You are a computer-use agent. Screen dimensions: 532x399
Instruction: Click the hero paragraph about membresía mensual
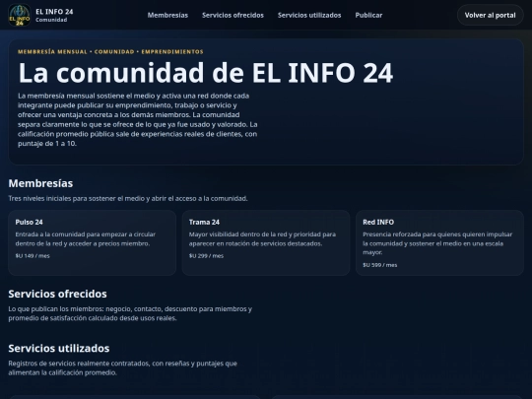[x=138, y=119]
